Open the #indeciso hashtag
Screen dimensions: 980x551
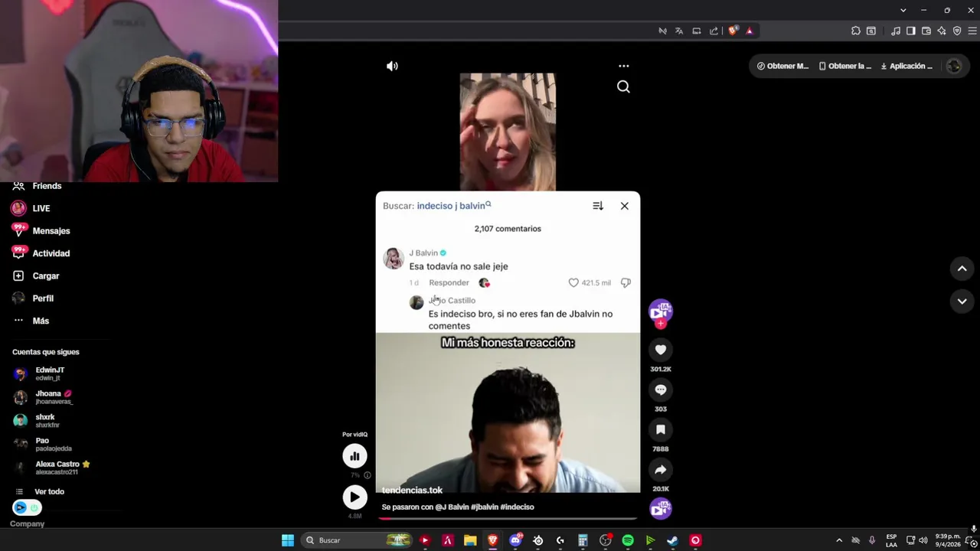coord(518,507)
